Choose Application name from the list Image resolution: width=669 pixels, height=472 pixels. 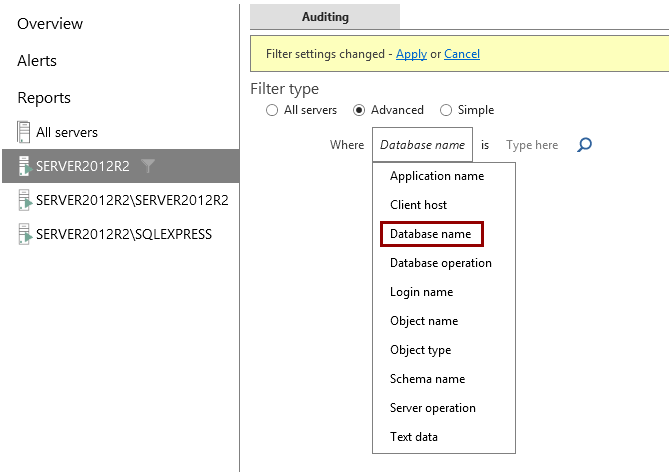tap(437, 176)
